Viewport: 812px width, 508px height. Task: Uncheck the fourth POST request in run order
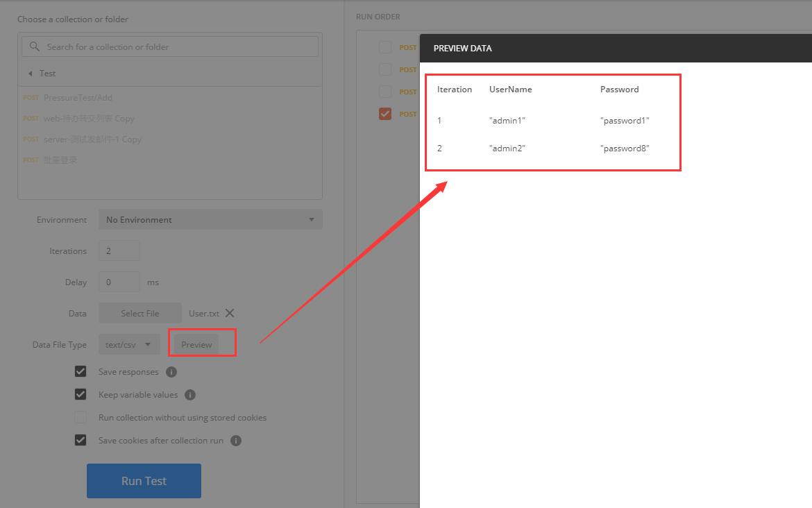[x=385, y=114]
